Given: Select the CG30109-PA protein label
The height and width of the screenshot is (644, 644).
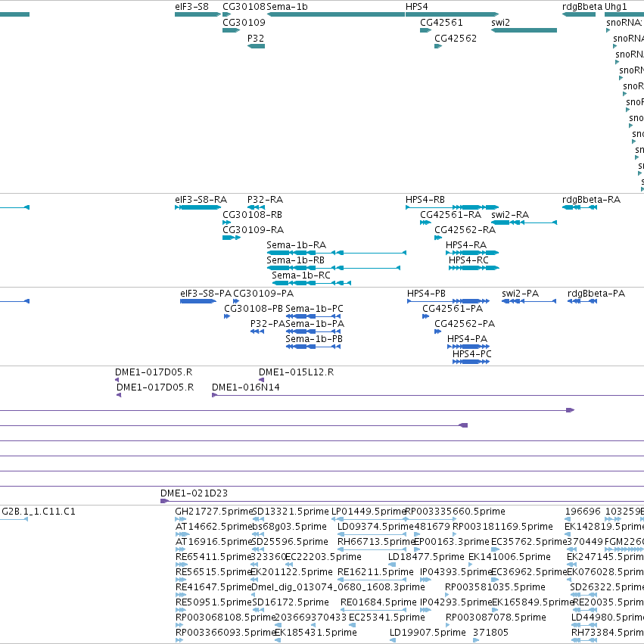Looking at the screenshot, I should (x=263, y=294).
